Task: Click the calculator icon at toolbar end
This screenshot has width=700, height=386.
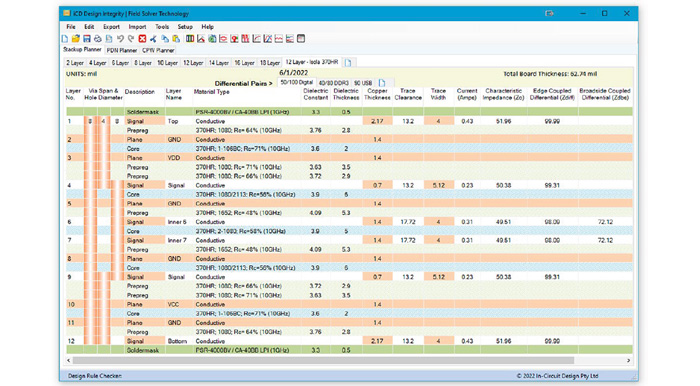Action: pos(301,39)
